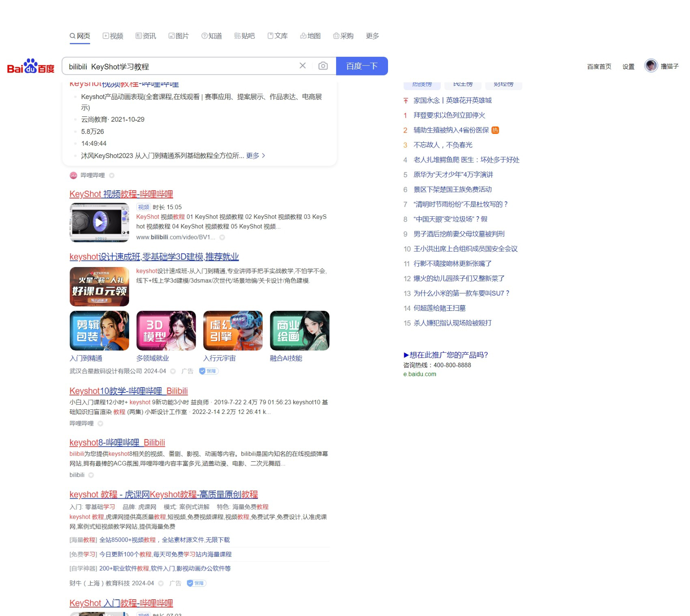690x616 pixels.
Task: Click 想在此推广您的产品吗? link
Action: click(x=446, y=355)
